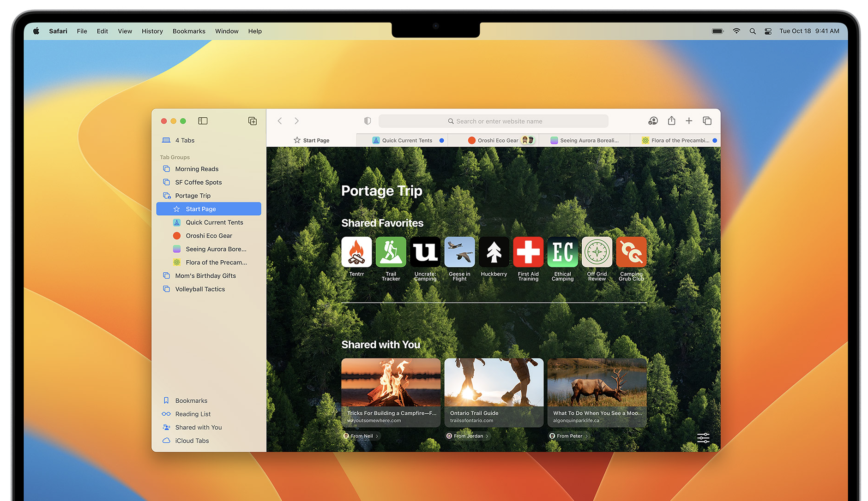Open the Uncrate Camping favorite
This screenshot has height=501, width=868.
(x=425, y=252)
